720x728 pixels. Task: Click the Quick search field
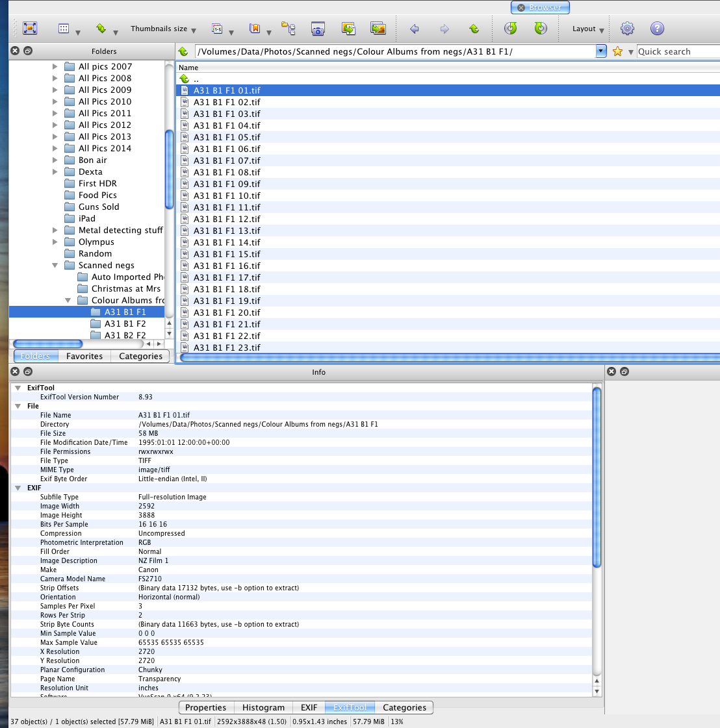(x=677, y=51)
